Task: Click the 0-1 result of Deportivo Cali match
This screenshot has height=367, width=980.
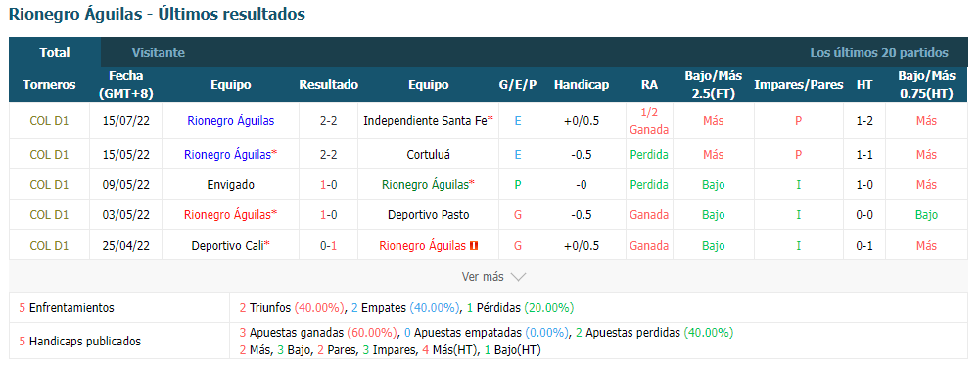Action: click(x=329, y=246)
